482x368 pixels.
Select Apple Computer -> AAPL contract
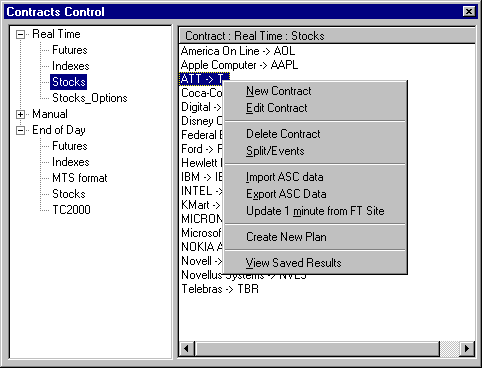point(239,65)
